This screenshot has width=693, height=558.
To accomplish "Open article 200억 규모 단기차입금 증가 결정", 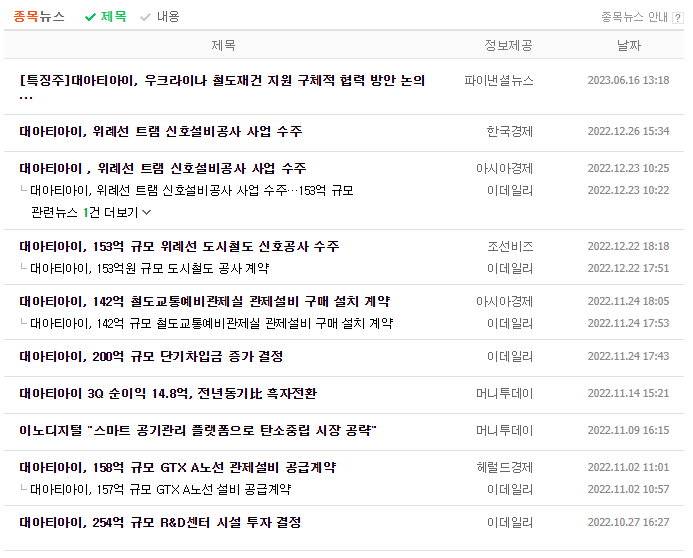I will [151, 356].
